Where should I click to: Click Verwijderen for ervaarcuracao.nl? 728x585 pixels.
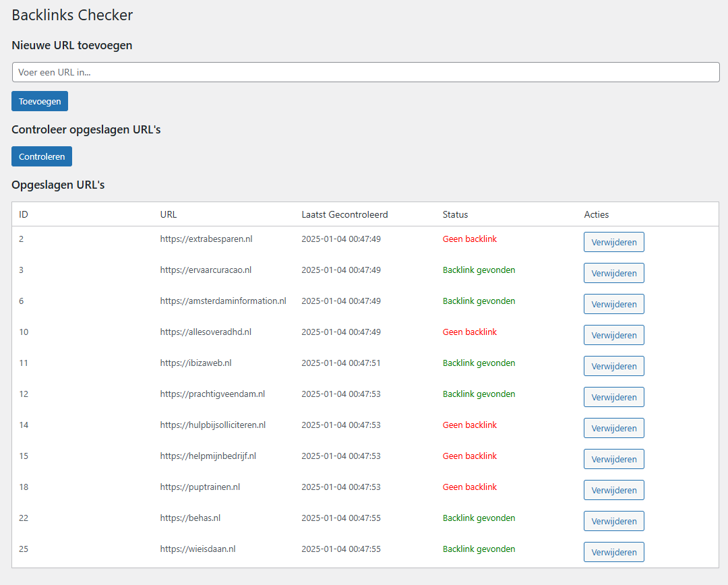614,273
